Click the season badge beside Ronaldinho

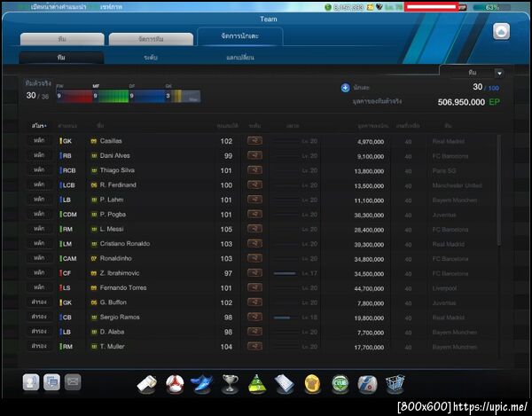tap(94, 258)
